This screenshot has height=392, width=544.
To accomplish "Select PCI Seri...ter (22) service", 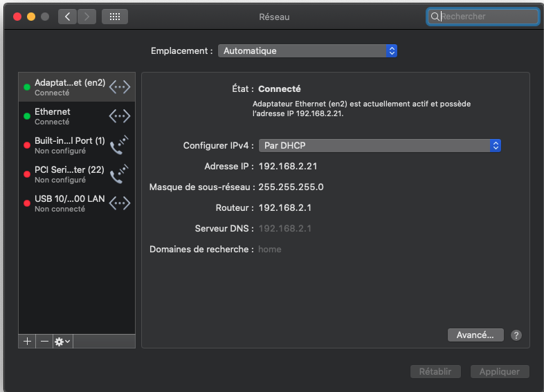I will (77, 174).
